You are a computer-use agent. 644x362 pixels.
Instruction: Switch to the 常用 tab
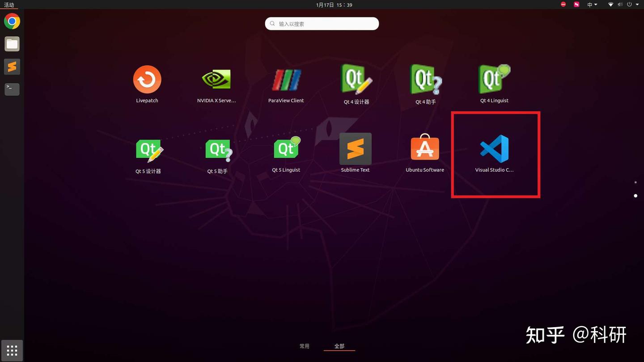point(305,346)
